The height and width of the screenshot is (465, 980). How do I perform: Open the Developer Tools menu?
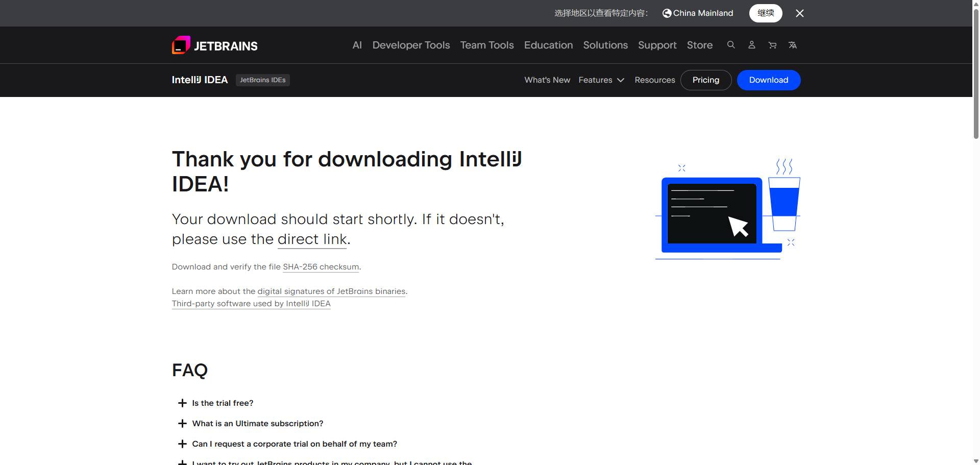pos(411,45)
